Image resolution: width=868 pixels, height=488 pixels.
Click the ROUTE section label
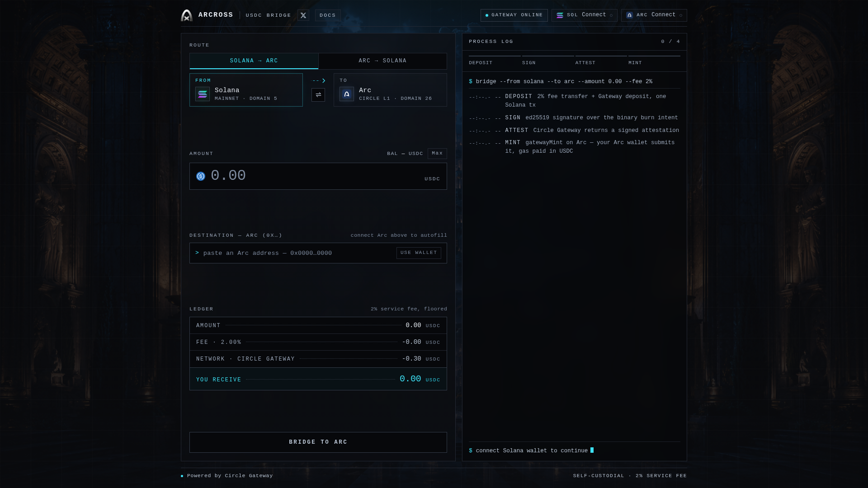pos(199,45)
